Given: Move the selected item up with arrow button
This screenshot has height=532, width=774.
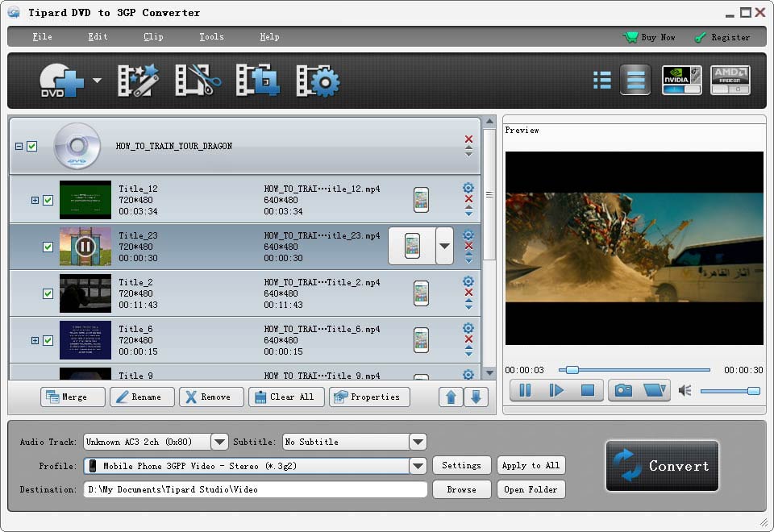Looking at the screenshot, I should pos(451,397).
